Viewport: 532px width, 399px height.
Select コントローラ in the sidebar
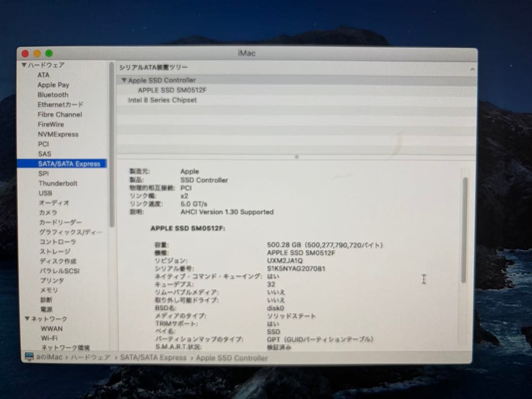coord(58,241)
